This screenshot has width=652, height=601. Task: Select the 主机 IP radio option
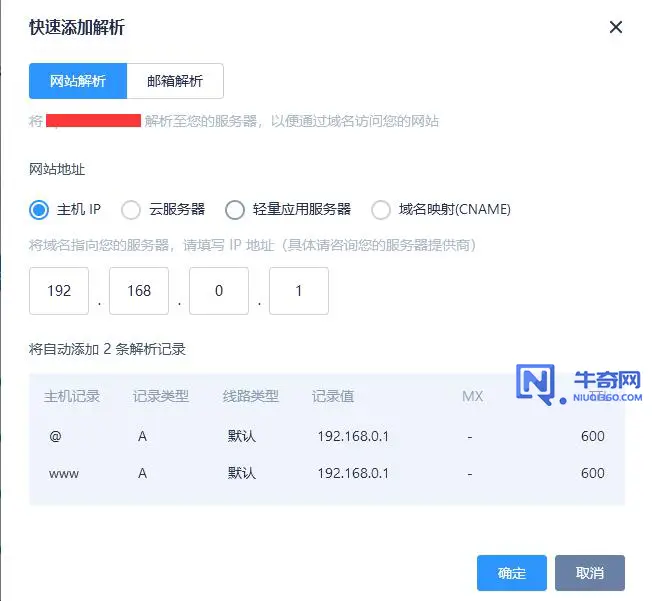point(39,210)
